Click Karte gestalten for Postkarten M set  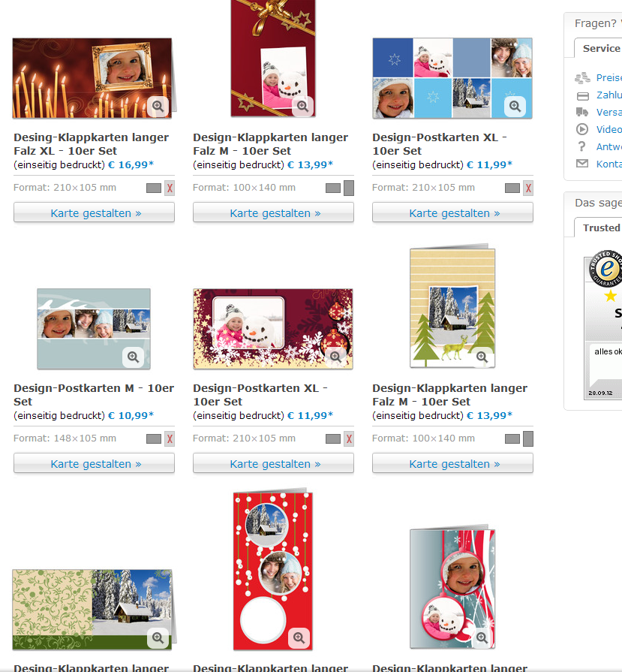(95, 463)
